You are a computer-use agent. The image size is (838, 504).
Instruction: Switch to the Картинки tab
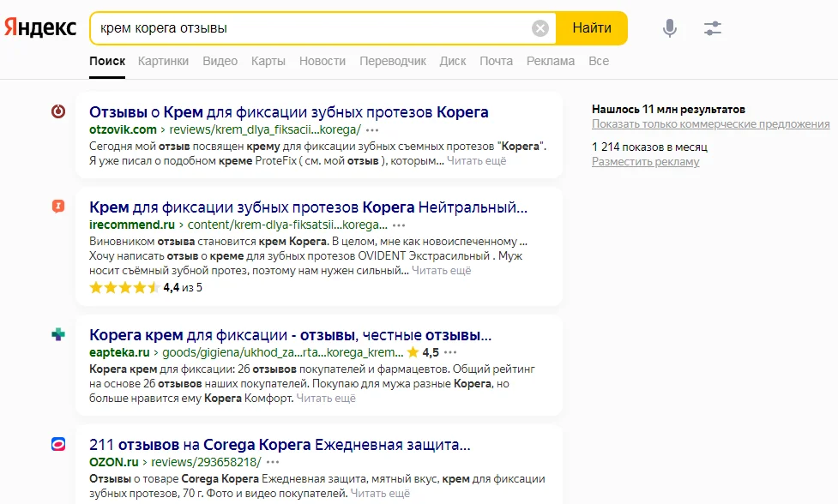coord(163,62)
